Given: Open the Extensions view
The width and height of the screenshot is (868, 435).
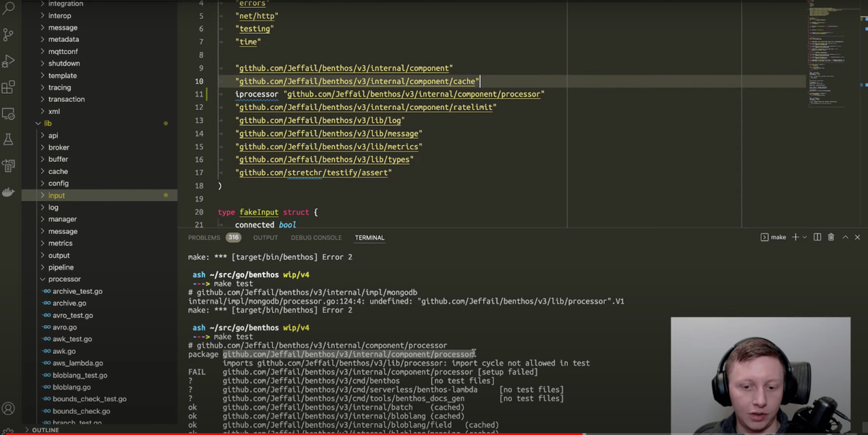Looking at the screenshot, I should [7, 87].
